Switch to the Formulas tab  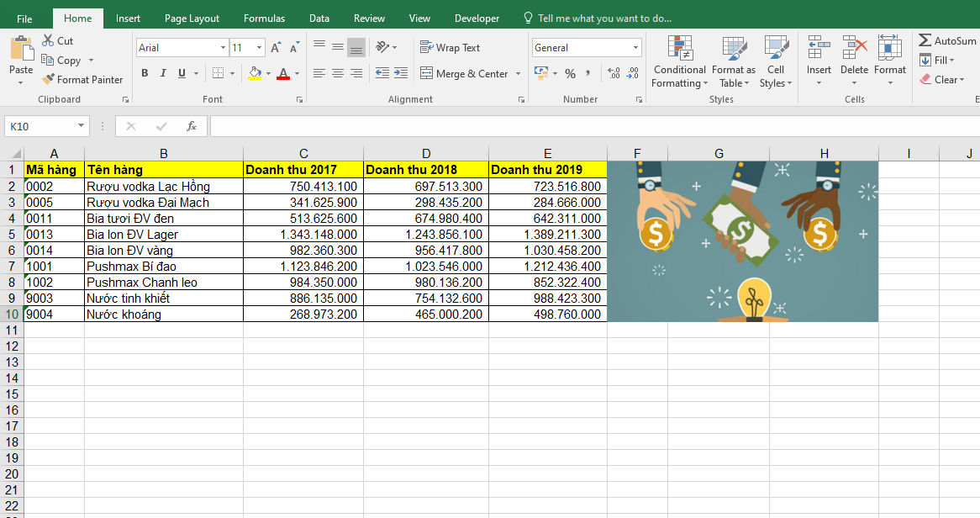[264, 18]
